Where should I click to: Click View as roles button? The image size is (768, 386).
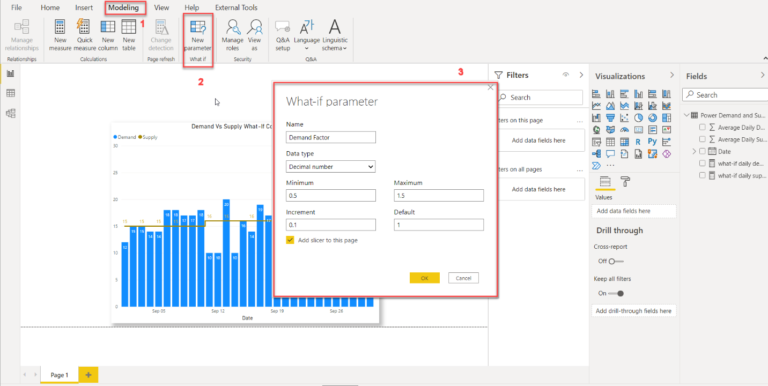(255, 35)
